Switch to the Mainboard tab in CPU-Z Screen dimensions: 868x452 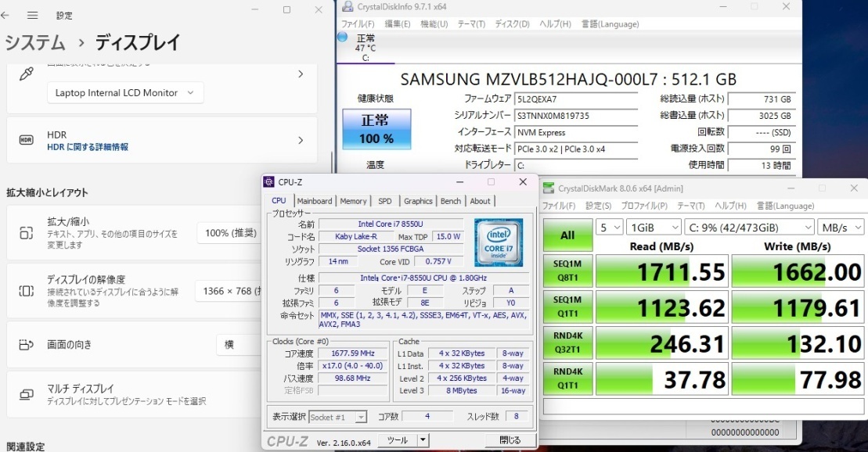coord(315,201)
